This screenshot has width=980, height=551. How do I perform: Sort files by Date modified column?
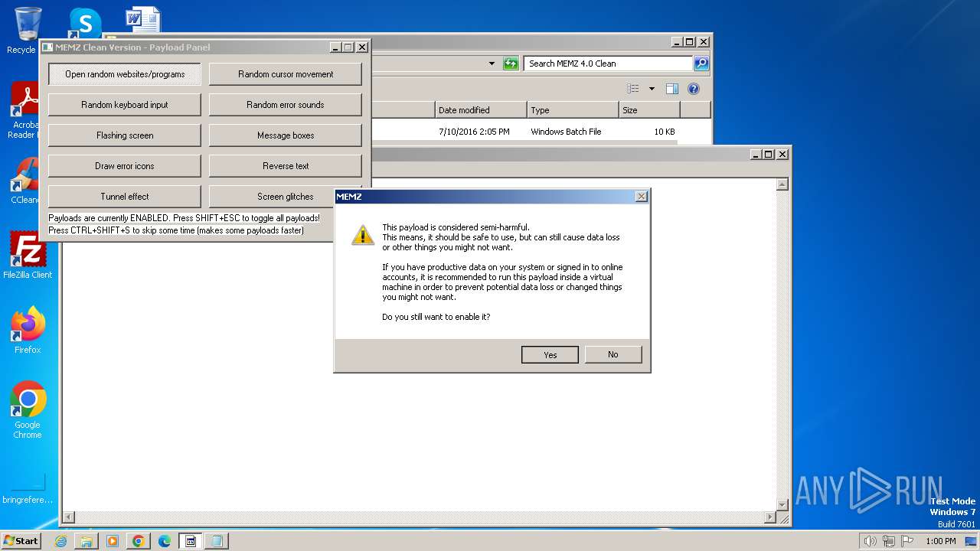(481, 110)
